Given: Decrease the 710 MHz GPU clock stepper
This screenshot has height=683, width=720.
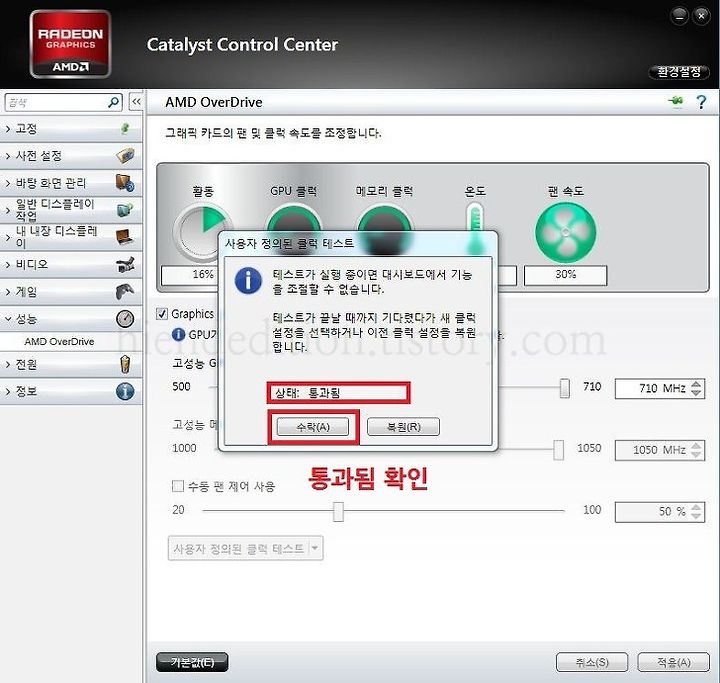Looking at the screenshot, I should pyautogui.click(x=696, y=393).
